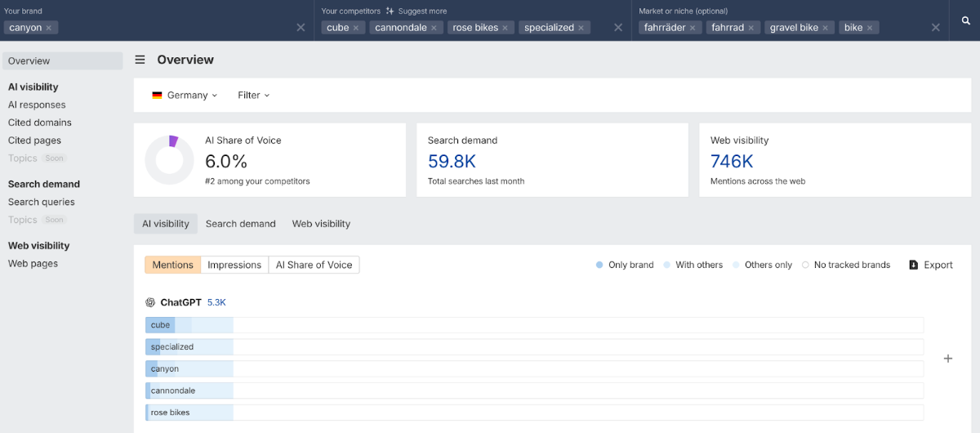Switch to the Search demand tab
Screen dimensions: 980x433
(240, 224)
